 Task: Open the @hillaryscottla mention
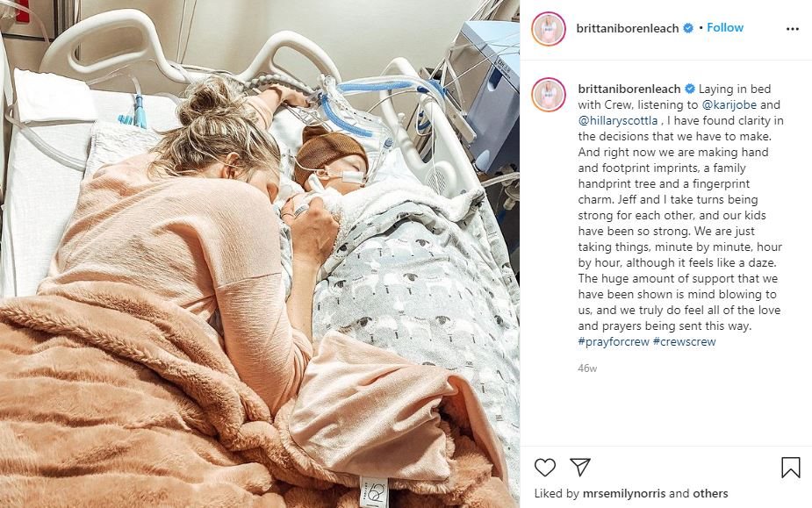click(618, 121)
